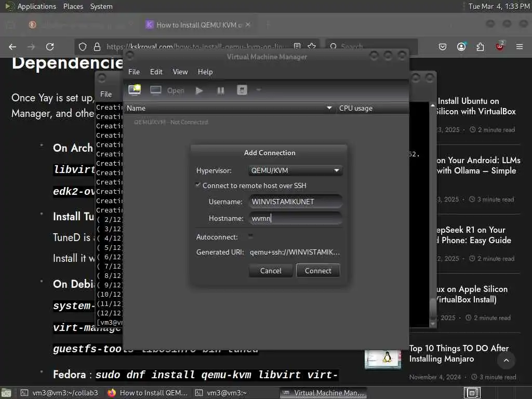Open the Linux on Apple Silicon VirtualBox Install link
This screenshot has width=532, height=399.
(472, 294)
